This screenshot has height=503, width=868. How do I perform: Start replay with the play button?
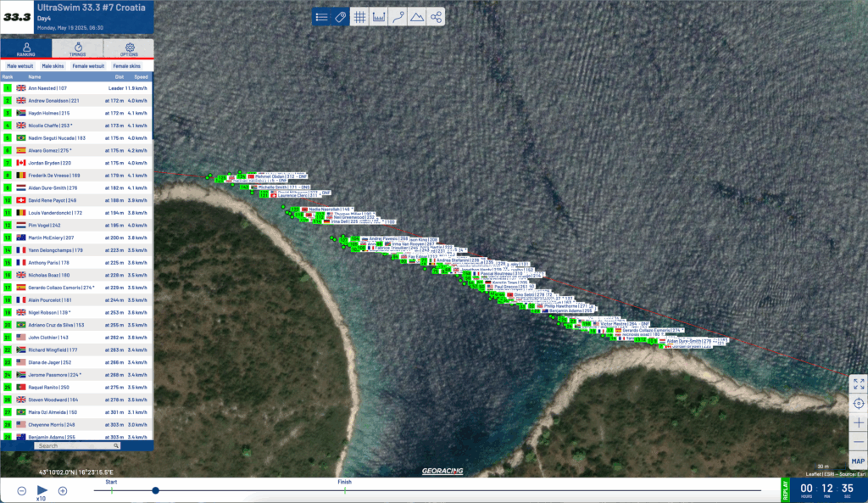pyautogui.click(x=42, y=489)
